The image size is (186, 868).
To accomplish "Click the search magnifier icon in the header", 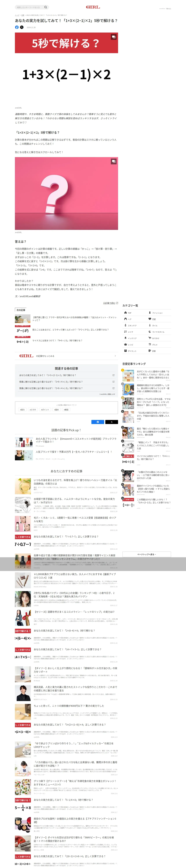I will click(46, 7).
